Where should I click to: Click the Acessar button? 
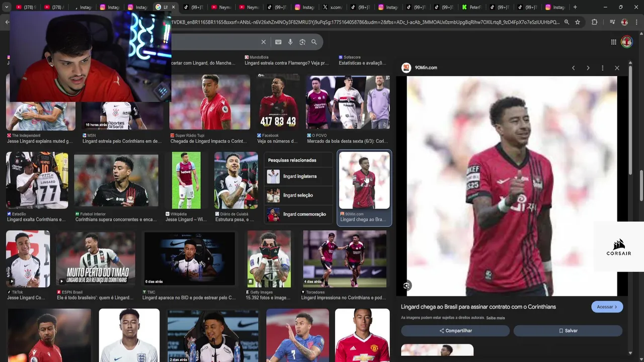(607, 307)
